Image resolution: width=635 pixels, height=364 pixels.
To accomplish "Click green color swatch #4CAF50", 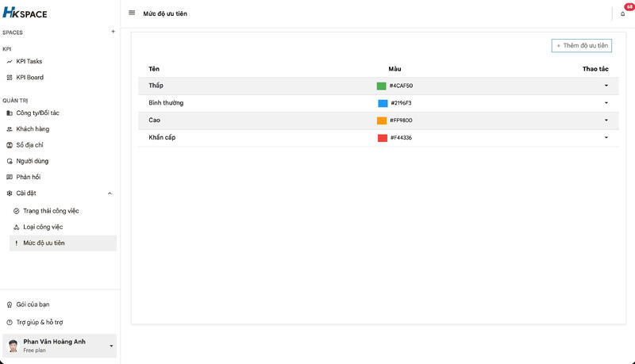I will 381,86.
